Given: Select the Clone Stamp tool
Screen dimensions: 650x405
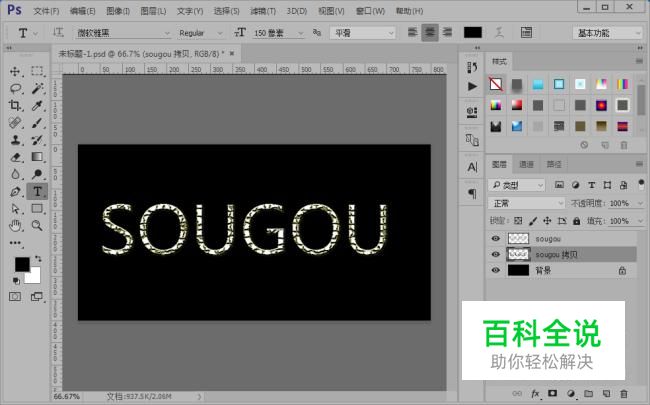Looking at the screenshot, I should tap(15, 140).
